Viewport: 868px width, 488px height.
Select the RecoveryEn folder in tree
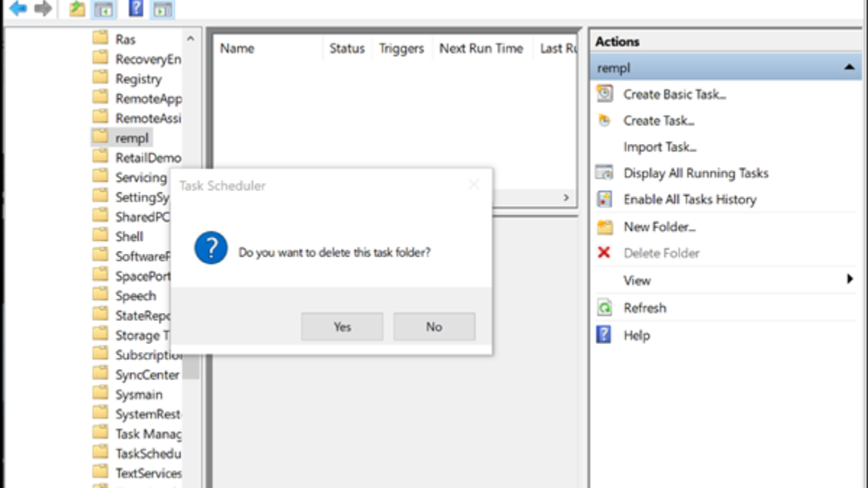point(148,59)
